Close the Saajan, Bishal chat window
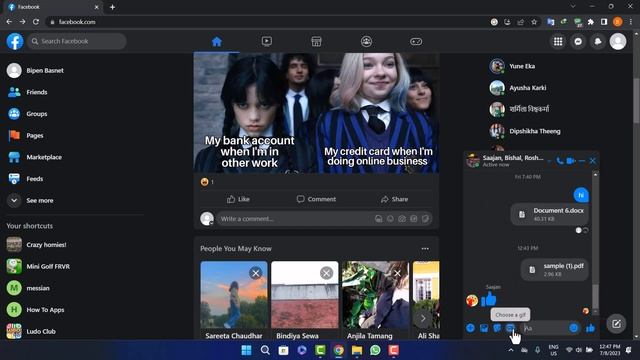Viewport: 640px width, 360px height. pyautogui.click(x=593, y=161)
